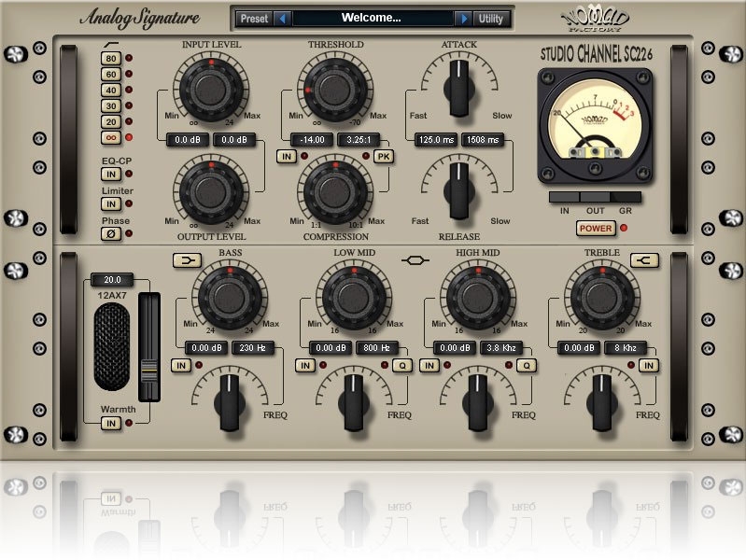Toggle the EQ-CP IN switch
The image size is (746, 560).
coord(110,175)
